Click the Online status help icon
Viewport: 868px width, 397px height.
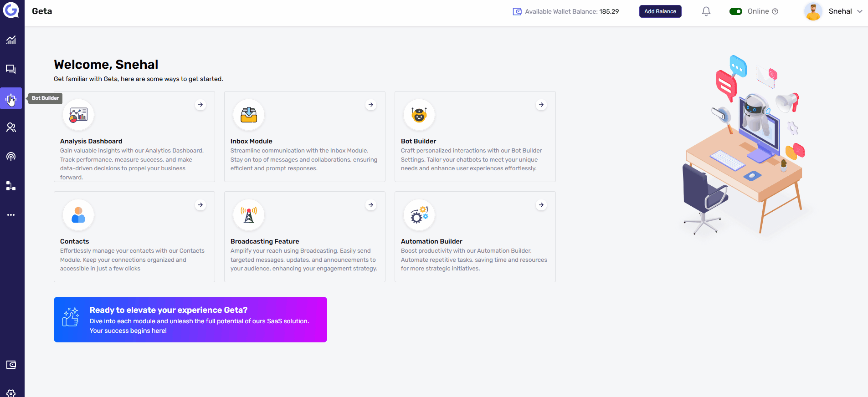(x=775, y=11)
